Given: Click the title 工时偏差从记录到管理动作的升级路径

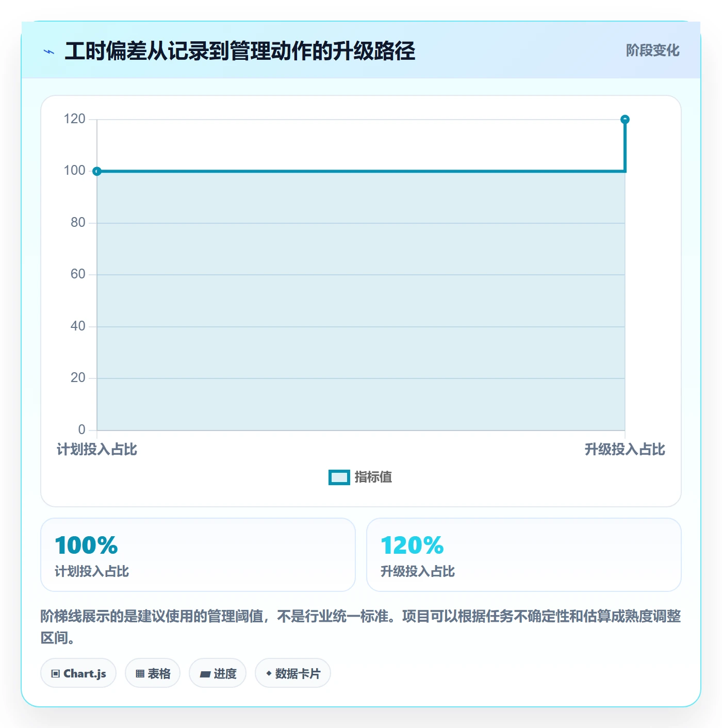Looking at the screenshot, I should 240,51.
